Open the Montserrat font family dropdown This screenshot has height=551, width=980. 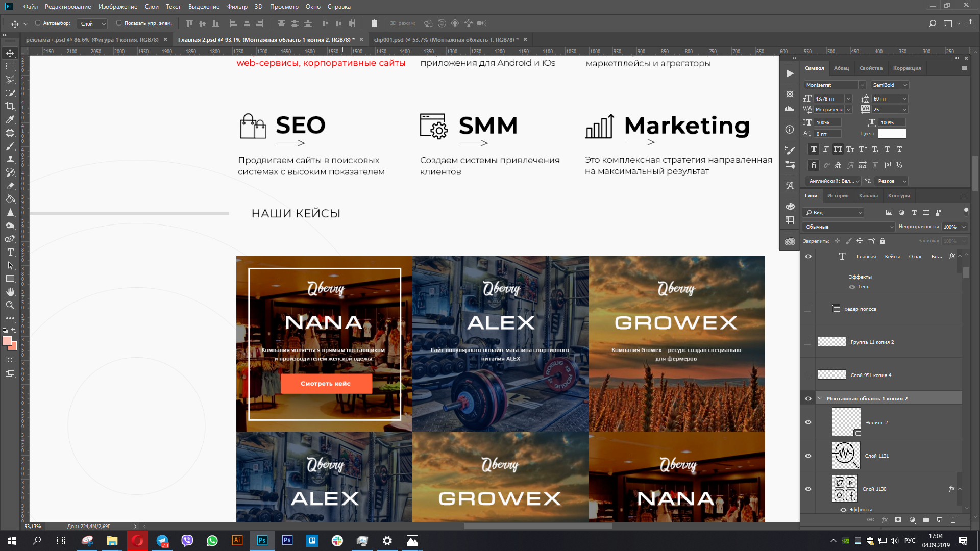click(x=862, y=85)
